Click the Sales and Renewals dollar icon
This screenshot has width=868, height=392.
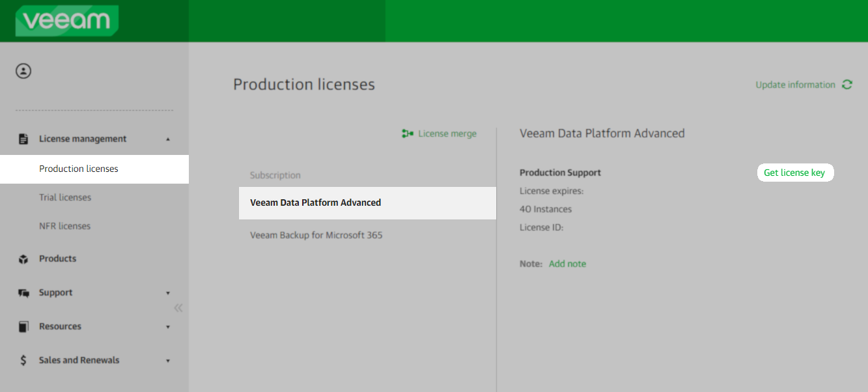click(23, 360)
